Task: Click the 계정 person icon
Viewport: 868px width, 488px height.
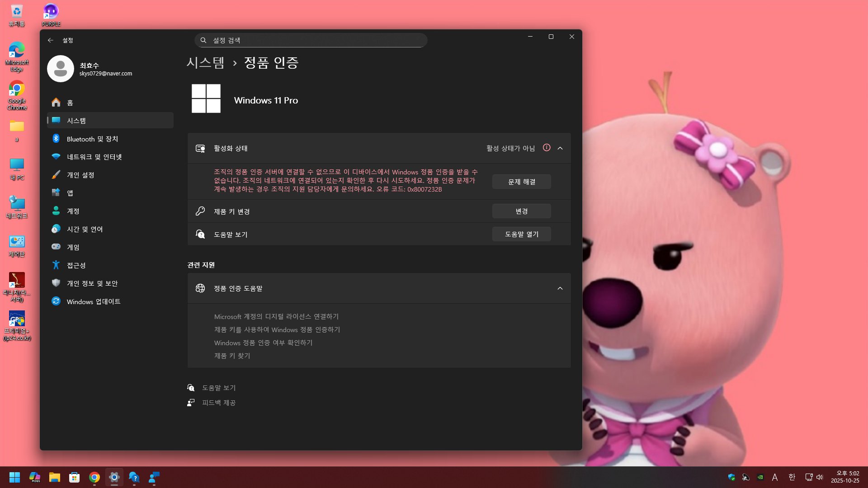Action: (x=56, y=211)
